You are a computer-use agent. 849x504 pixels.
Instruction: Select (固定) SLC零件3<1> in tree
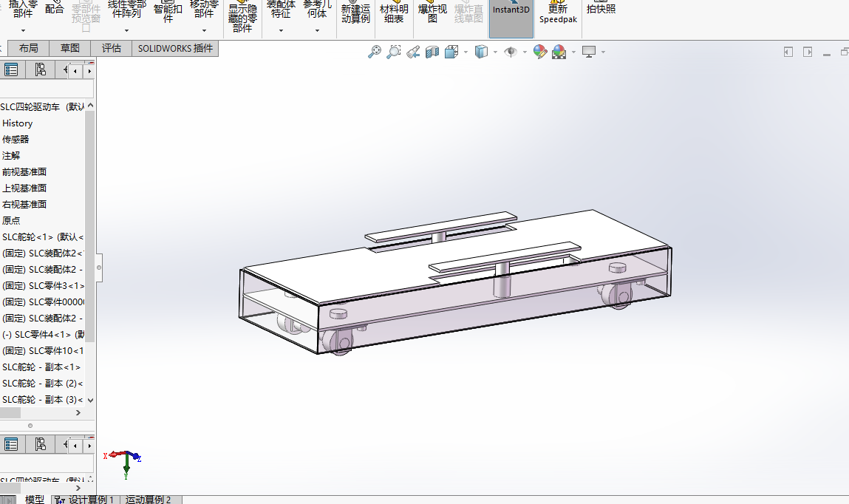point(43,285)
